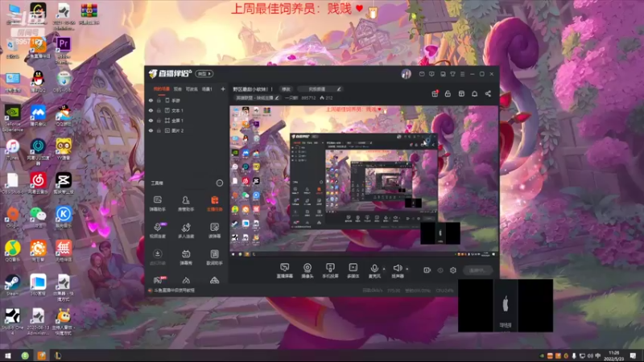Viewport: 644px width, 362px height.
Task: Open the orange streamer tasks tool
Action: coord(214,204)
